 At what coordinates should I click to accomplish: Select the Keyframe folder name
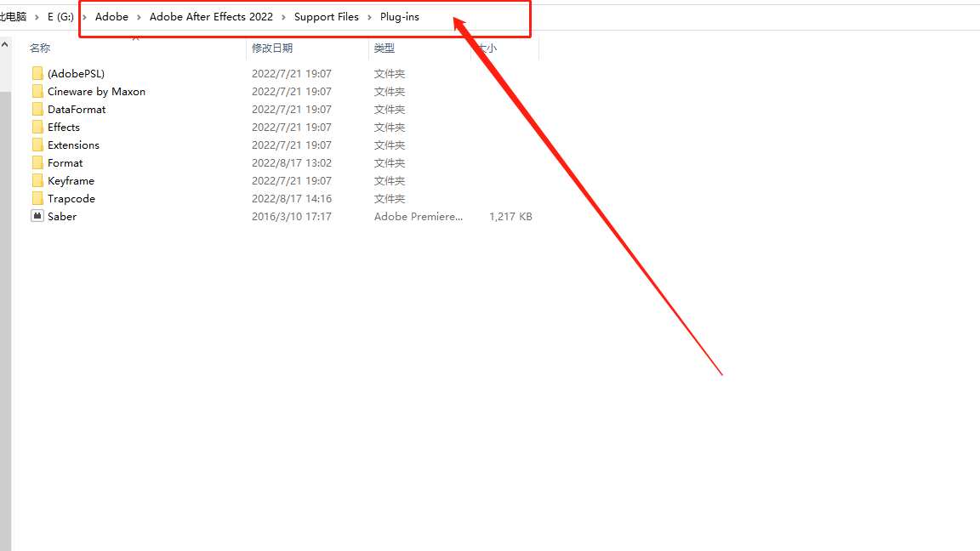pyautogui.click(x=71, y=181)
